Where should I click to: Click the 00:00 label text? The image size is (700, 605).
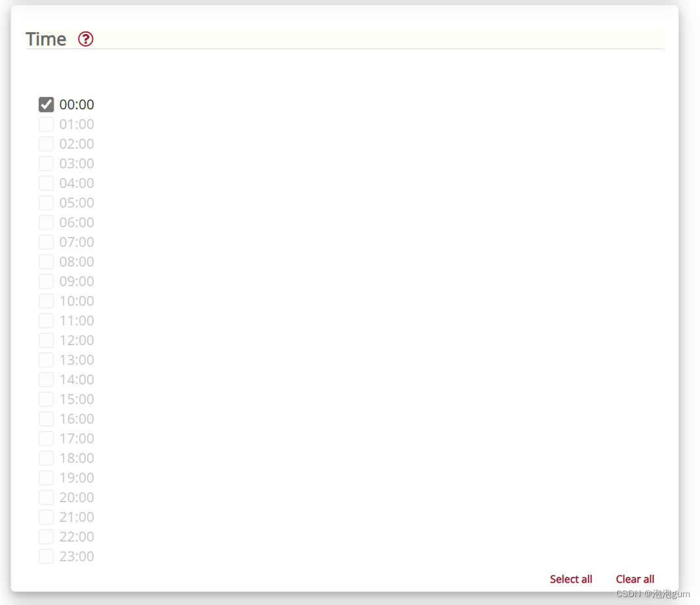click(77, 105)
